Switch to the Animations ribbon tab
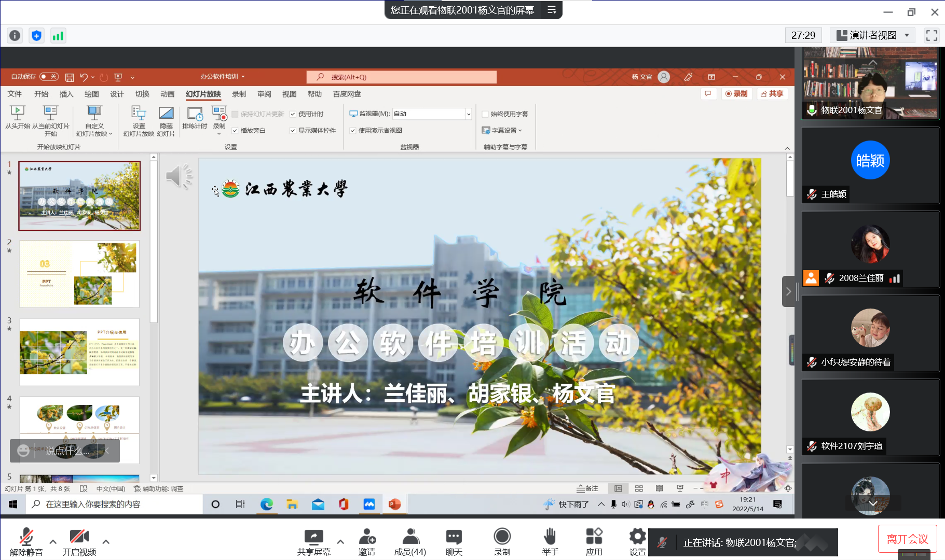The image size is (945, 560). click(167, 94)
